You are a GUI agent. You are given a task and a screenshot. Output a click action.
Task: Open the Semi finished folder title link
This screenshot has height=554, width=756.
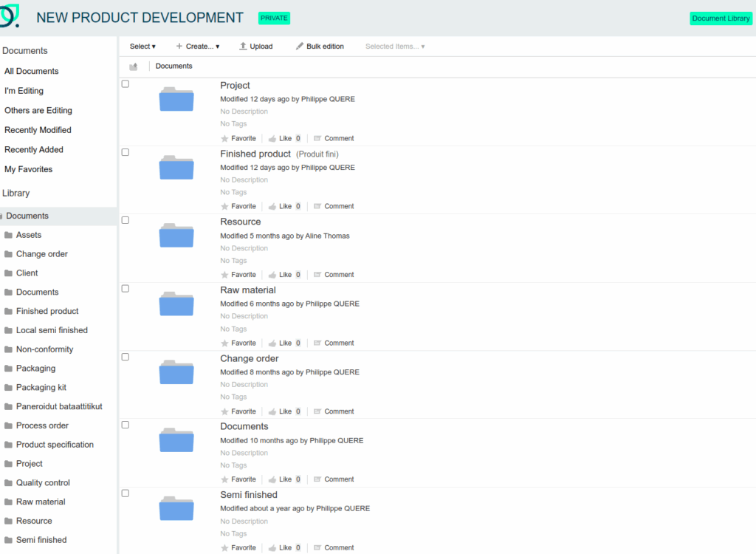click(x=249, y=495)
